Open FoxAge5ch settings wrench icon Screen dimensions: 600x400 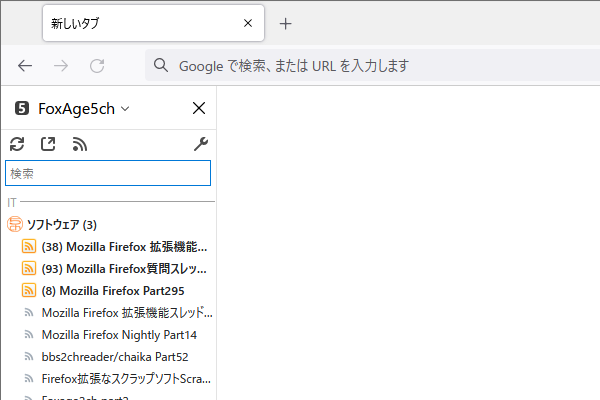[201, 144]
